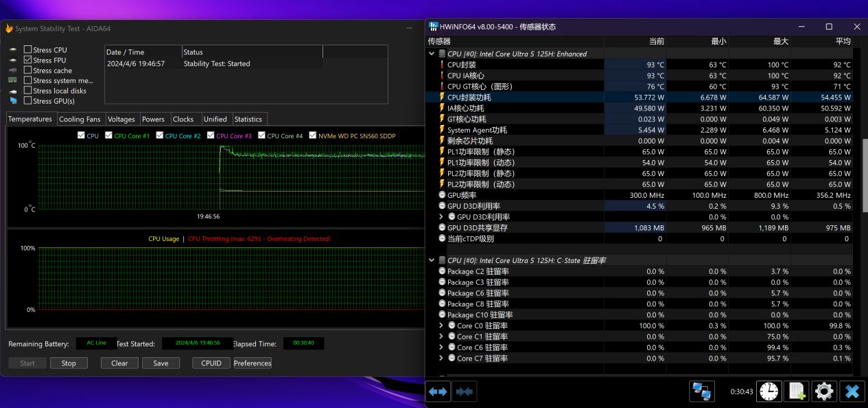Viewport: 868px width, 408px height.
Task: Click the blue X close sensors icon
Action: point(852,392)
